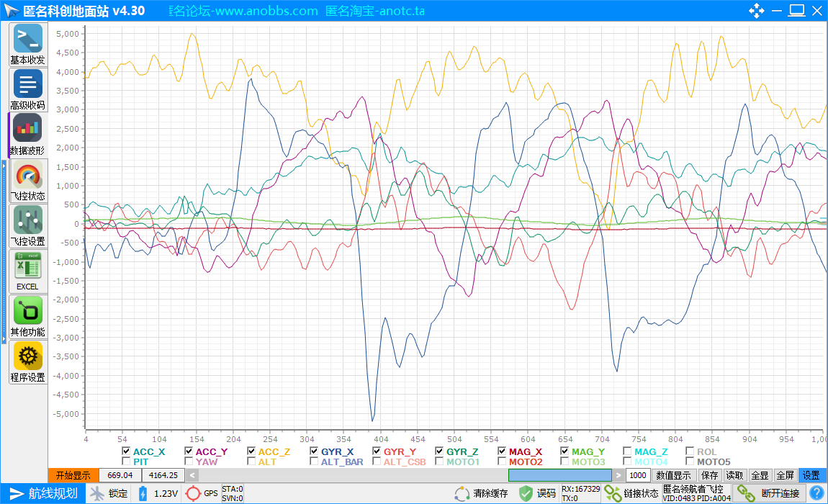Enable the MAG_Z waveform checkbox
The height and width of the screenshot is (504, 828).
tap(627, 451)
